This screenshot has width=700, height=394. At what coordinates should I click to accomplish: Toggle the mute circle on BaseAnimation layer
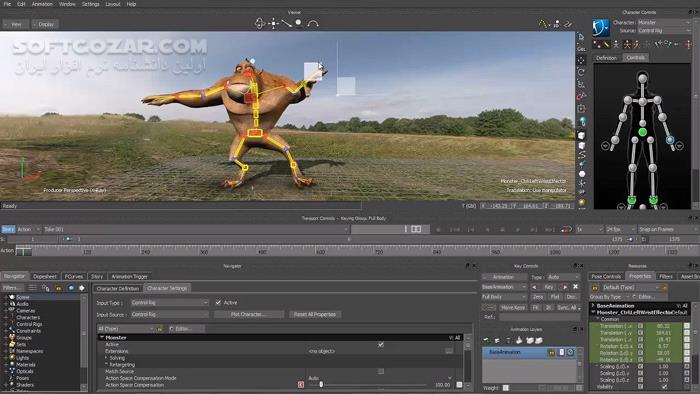coord(570,352)
